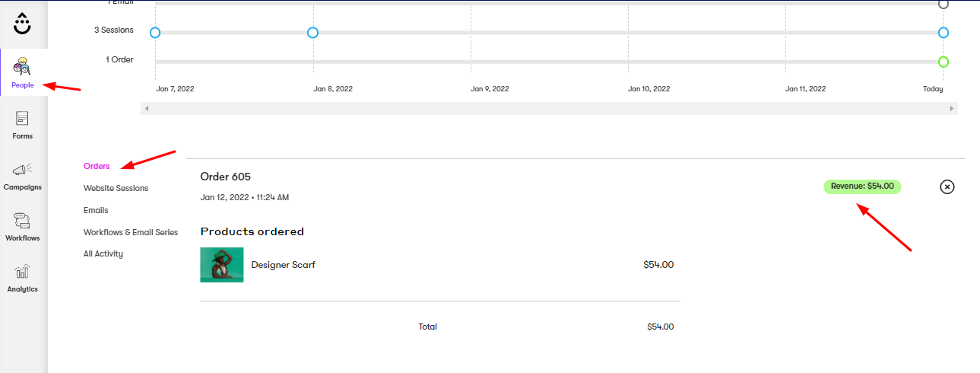Viewport: 980px width, 373px height.
Task: Open Analytics from the sidebar
Action: (23, 278)
